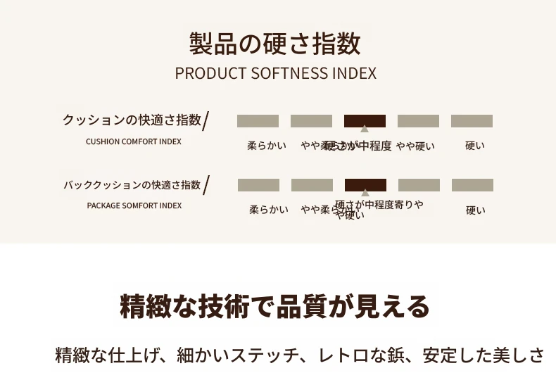Select the fourth beige bar in back cushion row
Image resolution: width=556 pixels, height=392 pixels.
pos(419,185)
